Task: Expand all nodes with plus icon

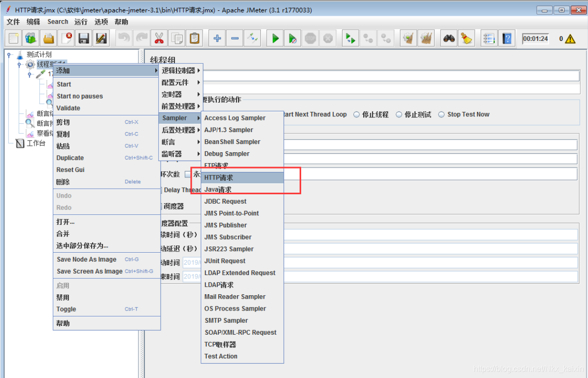Action: click(x=217, y=38)
